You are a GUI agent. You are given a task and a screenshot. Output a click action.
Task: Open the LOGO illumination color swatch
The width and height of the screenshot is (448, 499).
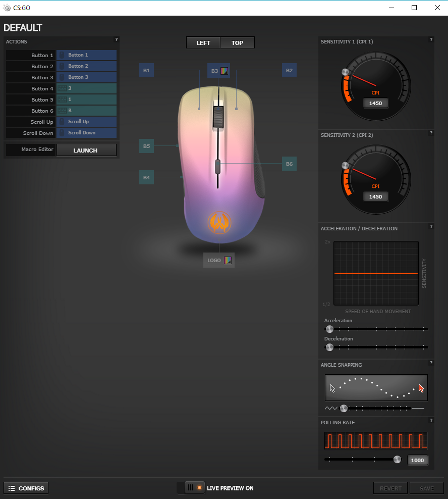tap(228, 261)
